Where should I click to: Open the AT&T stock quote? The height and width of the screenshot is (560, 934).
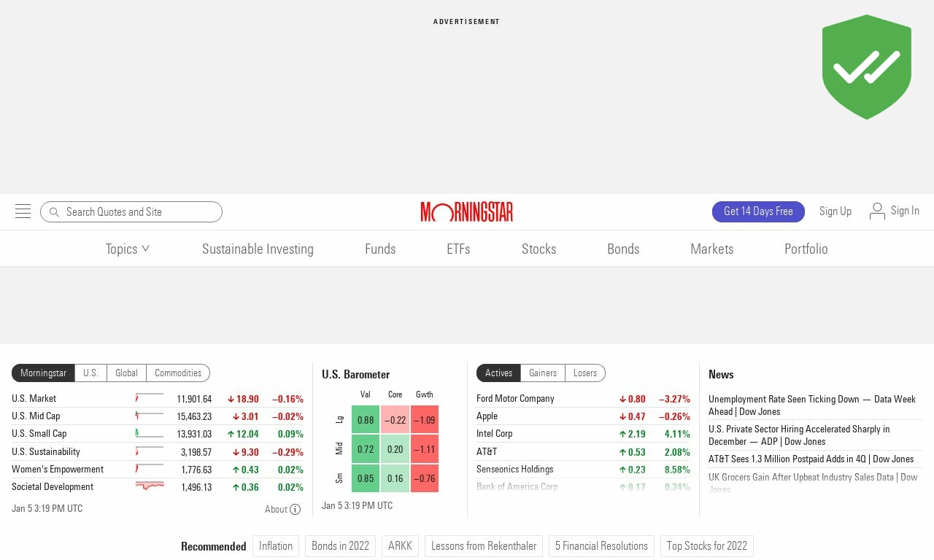tap(487, 451)
